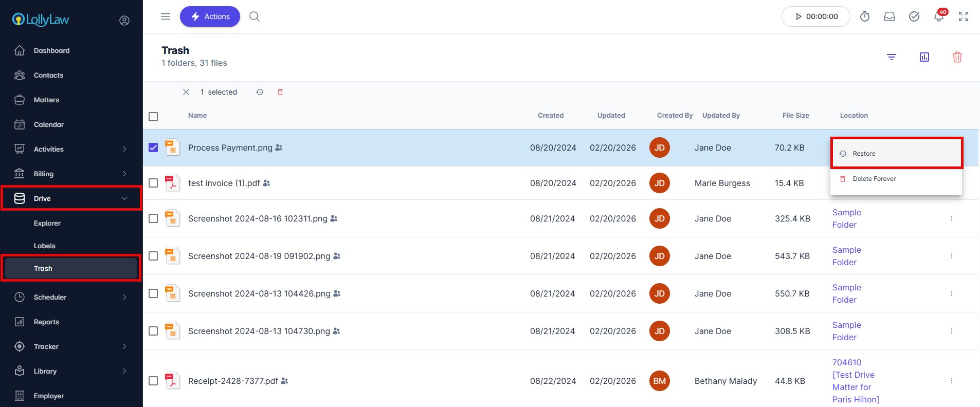980x407 pixels.
Task: Open the stopwatch timer icon
Action: coord(865,16)
